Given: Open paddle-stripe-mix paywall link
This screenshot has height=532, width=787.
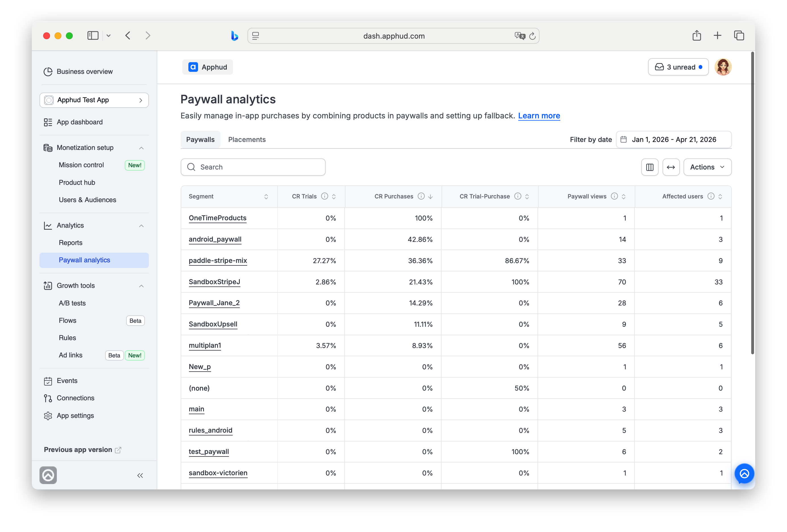Looking at the screenshot, I should 218,261.
